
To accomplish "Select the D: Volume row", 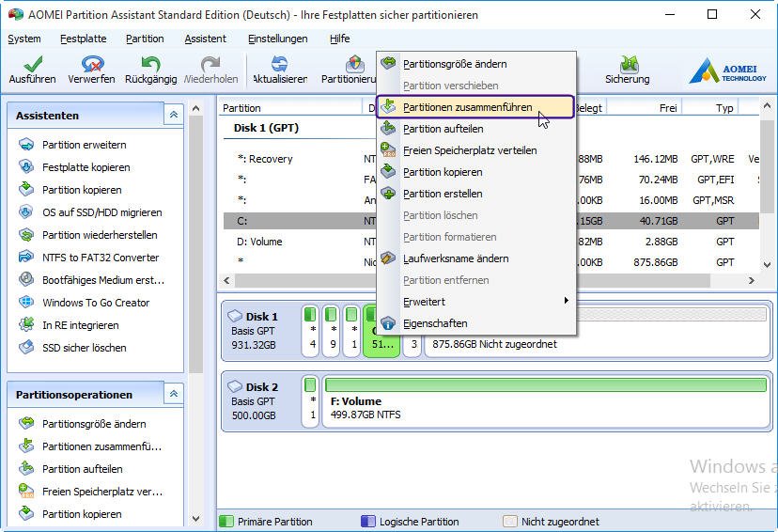I will 491,242.
